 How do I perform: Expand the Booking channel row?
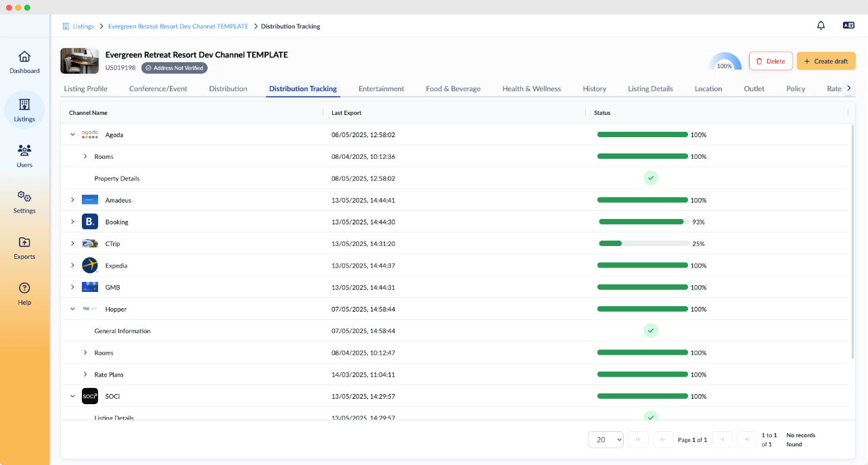click(x=73, y=222)
